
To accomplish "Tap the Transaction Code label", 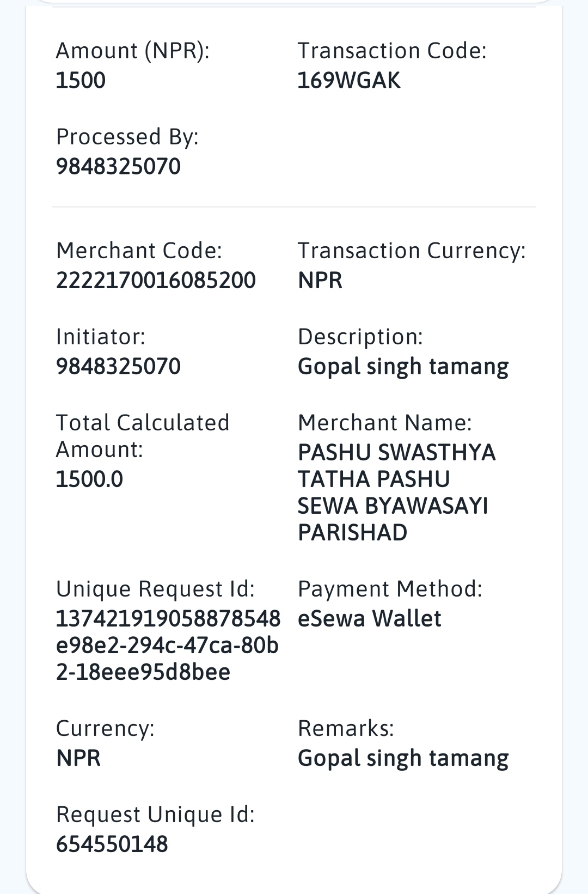I will (392, 51).
